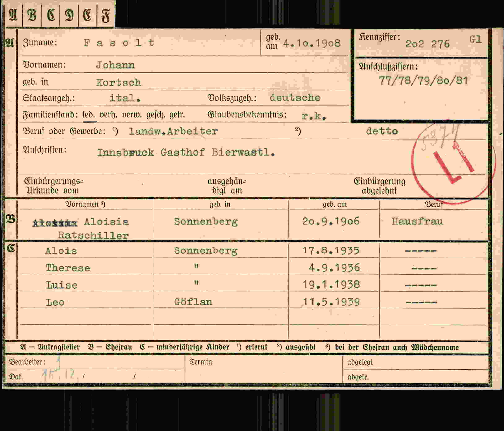Click the child name 'Leo'
Screen dimensions: 504x431
coord(55,302)
